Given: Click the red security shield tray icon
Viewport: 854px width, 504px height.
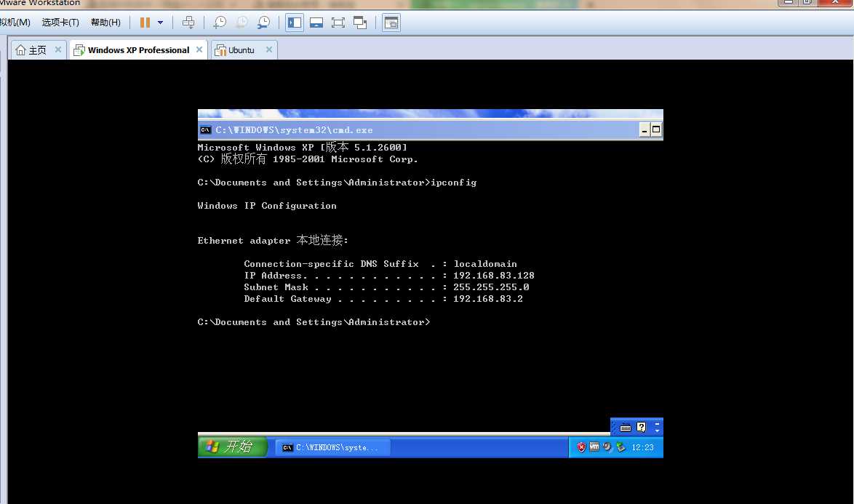Looking at the screenshot, I should tap(581, 447).
